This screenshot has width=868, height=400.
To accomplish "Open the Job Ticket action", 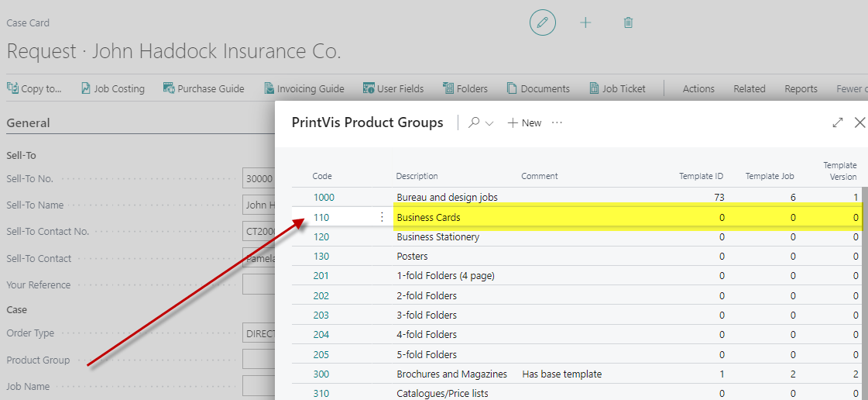I will [x=617, y=88].
